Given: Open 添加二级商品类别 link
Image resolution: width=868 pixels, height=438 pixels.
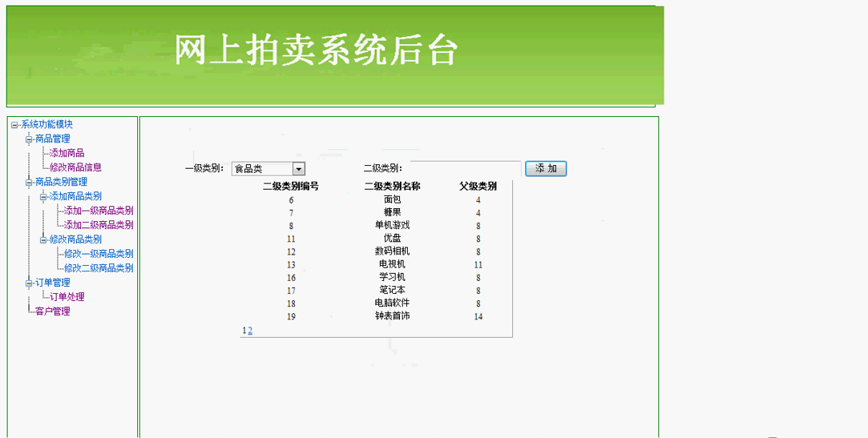Looking at the screenshot, I should tap(99, 225).
